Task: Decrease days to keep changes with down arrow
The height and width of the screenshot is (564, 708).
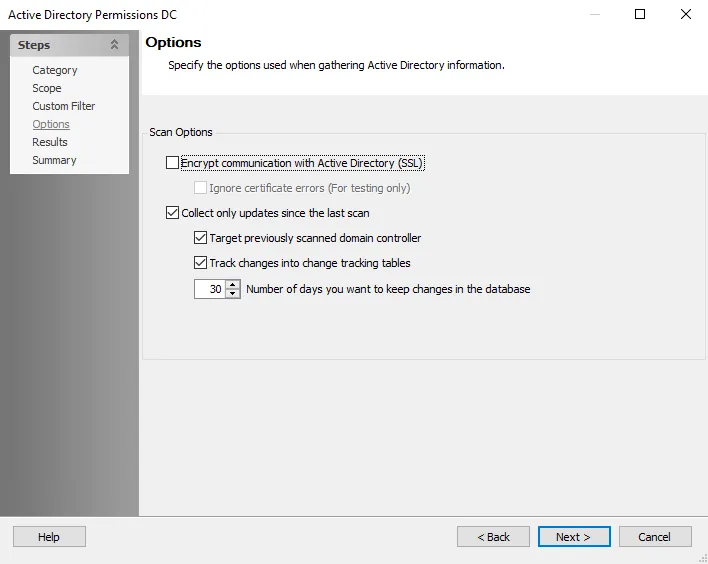Action: coord(233,294)
